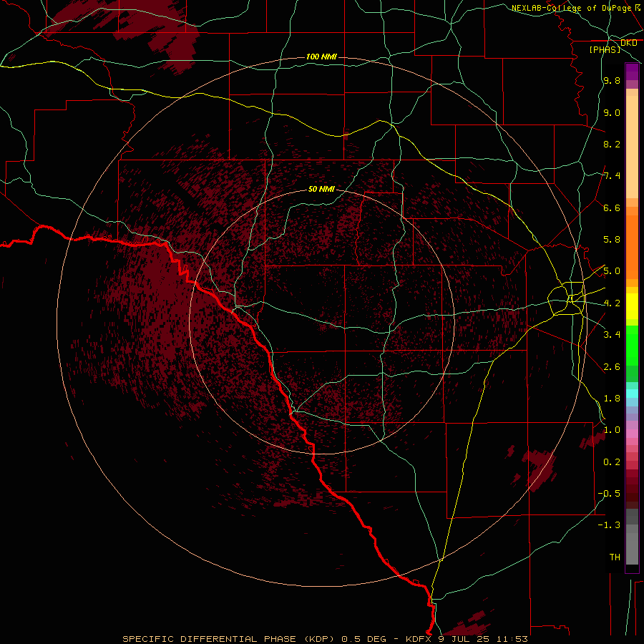
Task: Click the TH threshold label on the scale
Action: point(615,557)
